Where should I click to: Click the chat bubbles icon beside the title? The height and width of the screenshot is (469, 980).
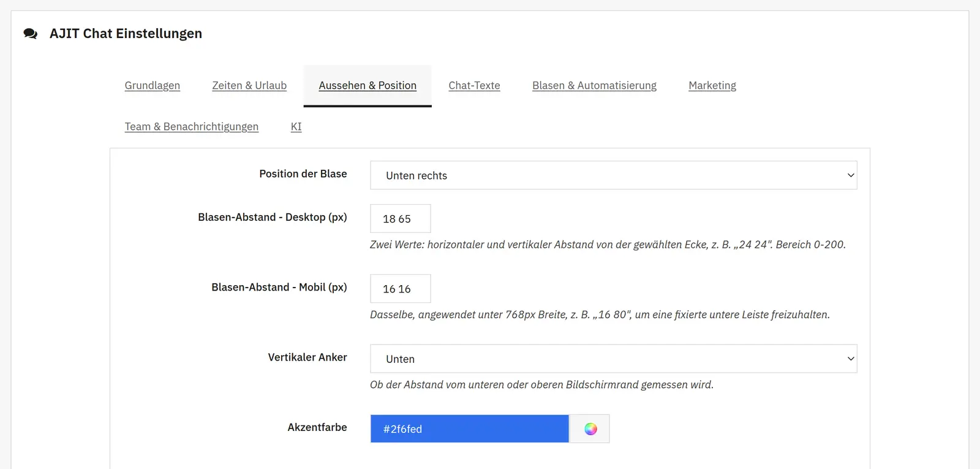31,34
